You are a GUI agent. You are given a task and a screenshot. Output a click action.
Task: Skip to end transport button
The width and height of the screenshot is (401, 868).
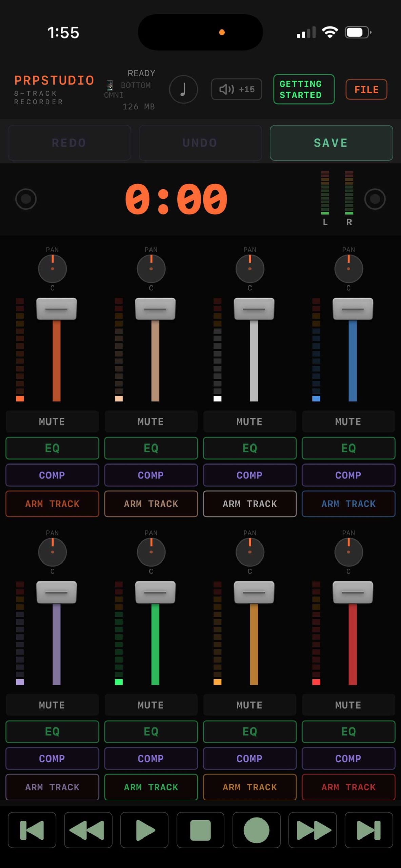[x=369, y=830]
